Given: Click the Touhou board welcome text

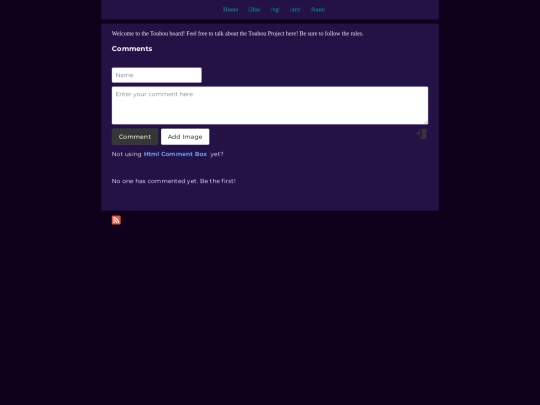Looking at the screenshot, I should pos(237,34).
